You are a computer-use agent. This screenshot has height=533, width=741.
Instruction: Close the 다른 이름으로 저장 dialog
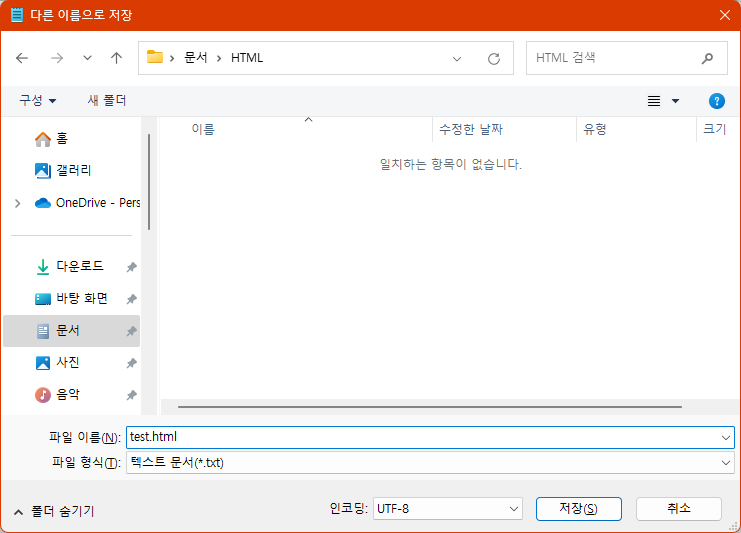pos(725,15)
